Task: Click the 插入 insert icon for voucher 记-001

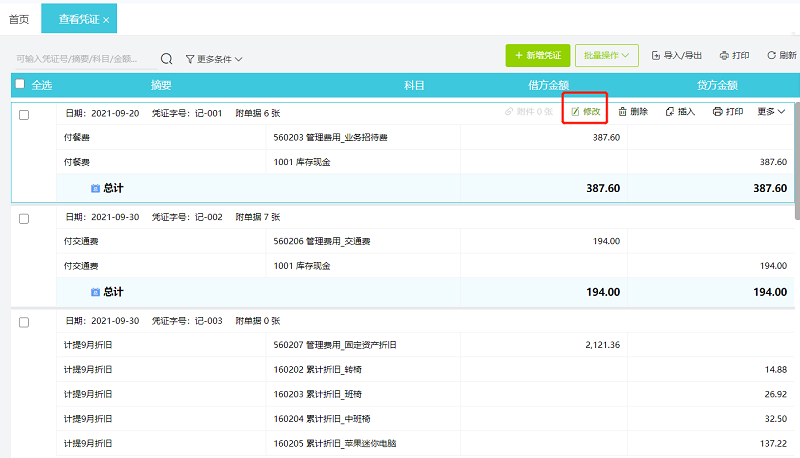Action: (670, 112)
